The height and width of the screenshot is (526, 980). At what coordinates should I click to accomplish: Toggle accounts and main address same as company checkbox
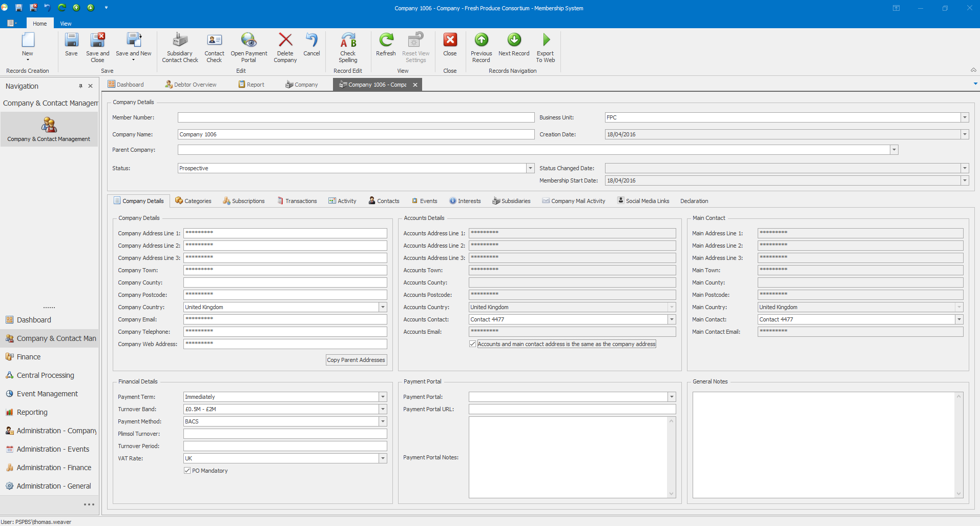click(472, 344)
